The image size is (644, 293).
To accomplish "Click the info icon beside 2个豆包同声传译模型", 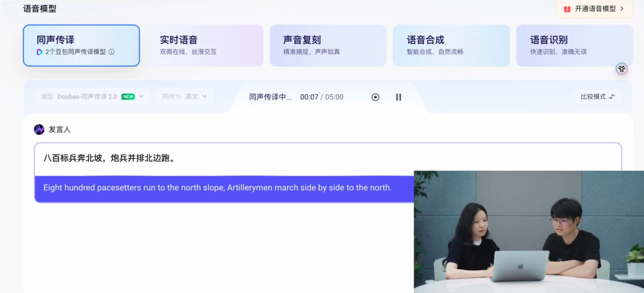I will coord(112,52).
